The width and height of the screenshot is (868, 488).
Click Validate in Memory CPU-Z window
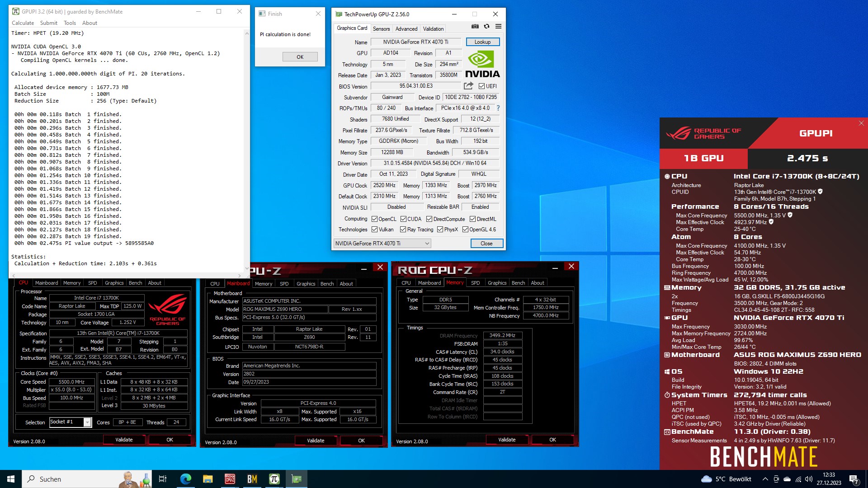507,440
